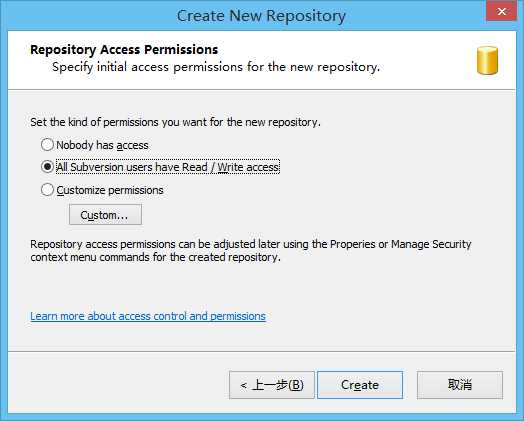Click the Repository Access Permissions heading
524x421 pixels.
tap(124, 50)
